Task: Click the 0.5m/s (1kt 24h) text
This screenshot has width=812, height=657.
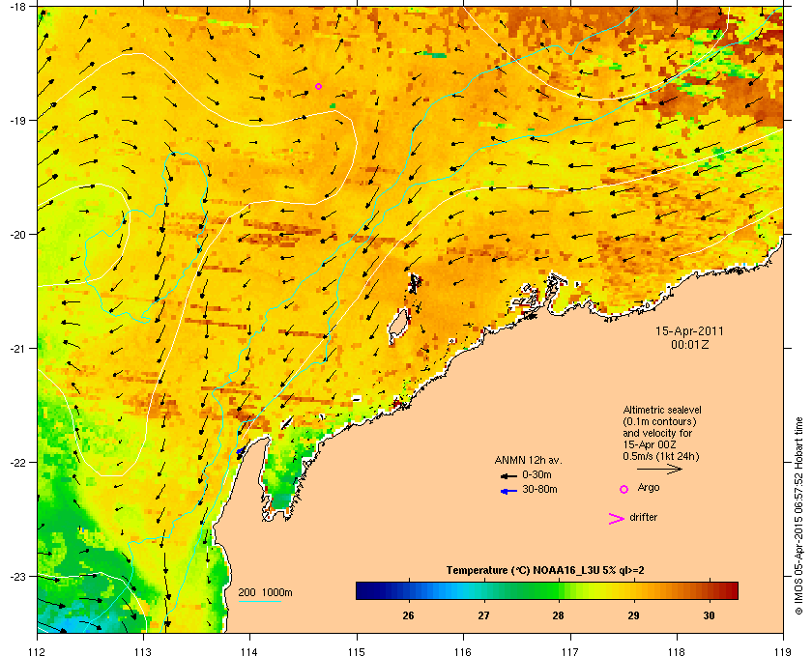Action: click(661, 457)
